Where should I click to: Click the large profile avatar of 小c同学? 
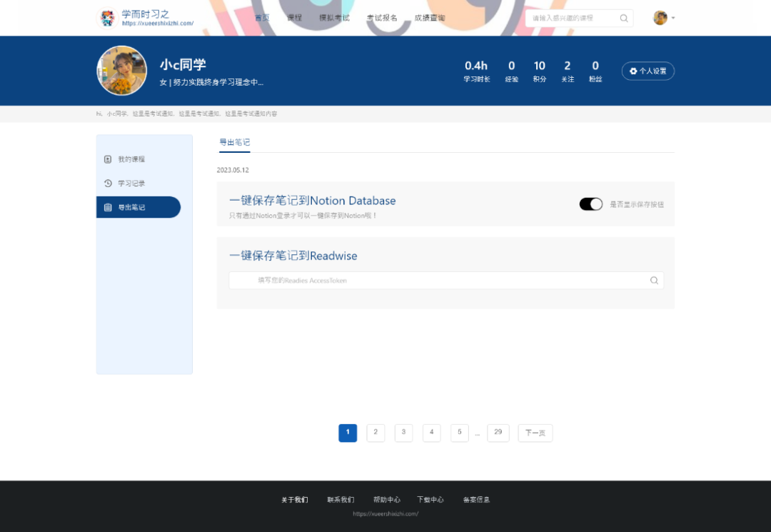click(x=122, y=71)
